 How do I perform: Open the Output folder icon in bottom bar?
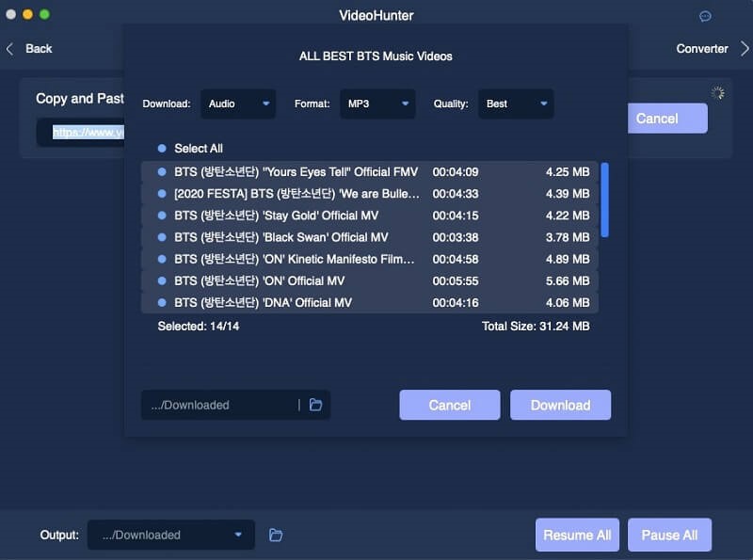(276, 535)
